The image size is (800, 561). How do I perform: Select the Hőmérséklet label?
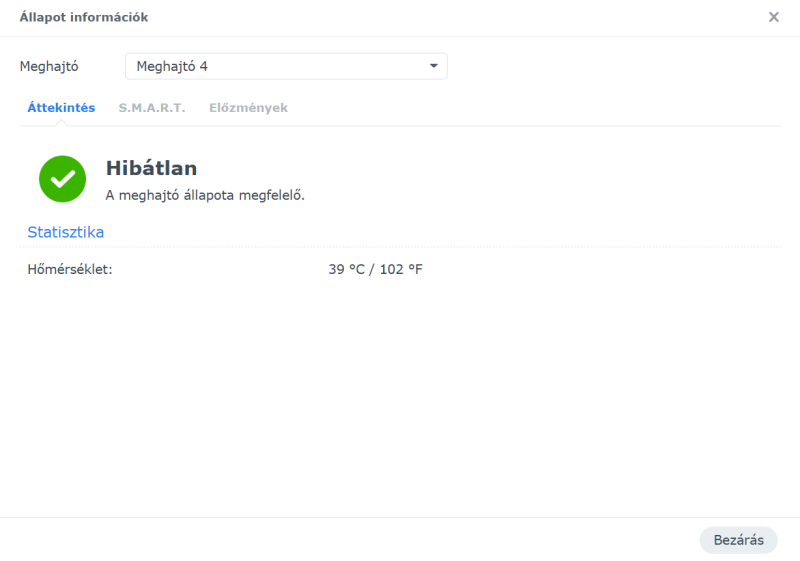[x=70, y=269]
